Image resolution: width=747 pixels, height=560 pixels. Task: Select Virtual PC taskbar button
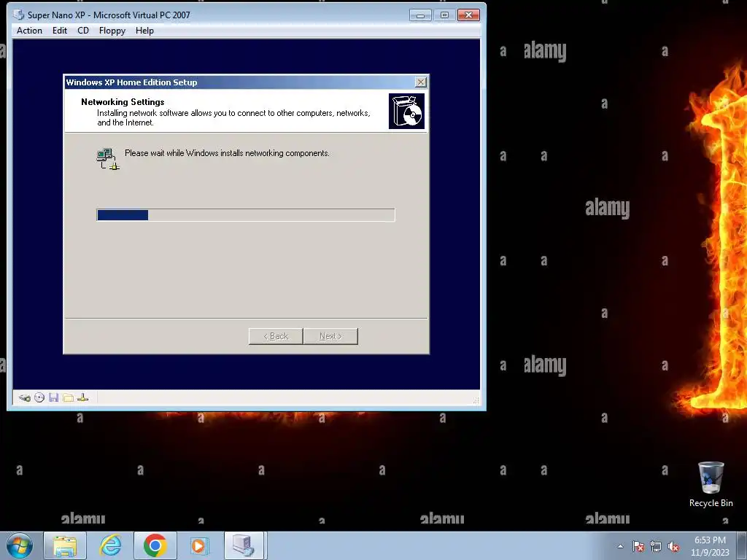[244, 545]
